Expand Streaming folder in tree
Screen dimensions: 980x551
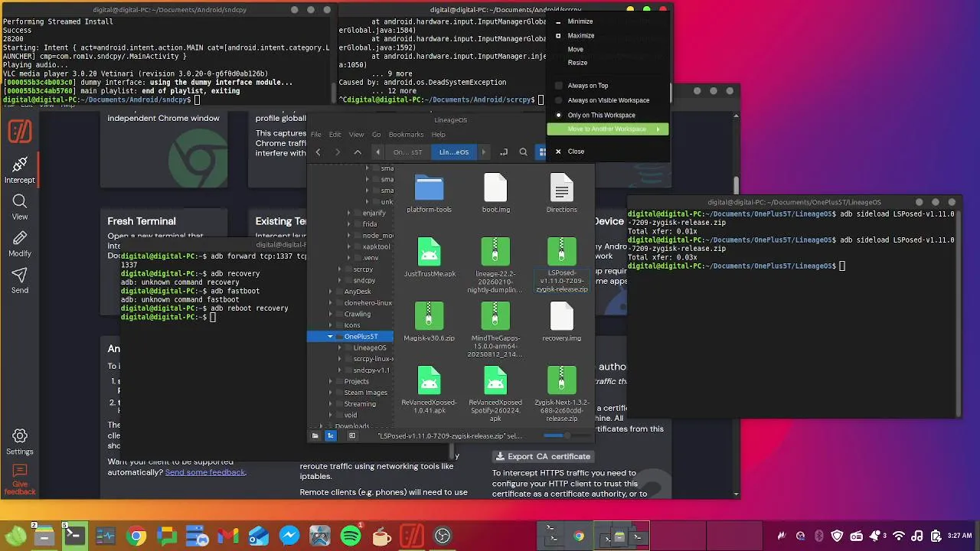click(x=330, y=404)
